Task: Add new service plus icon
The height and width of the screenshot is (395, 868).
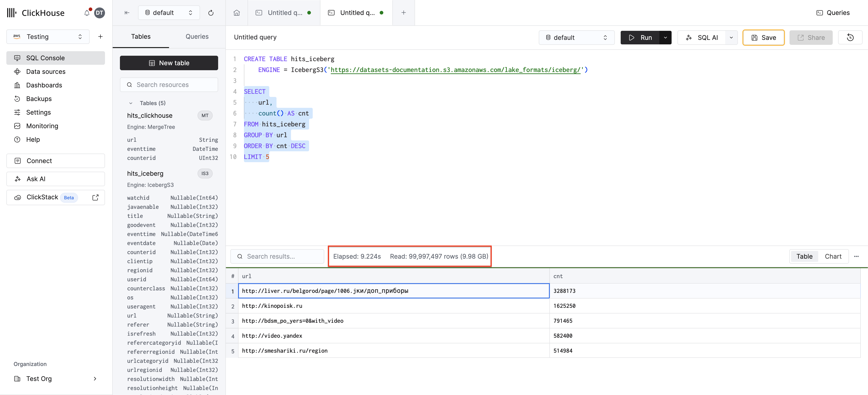Action: (100, 36)
